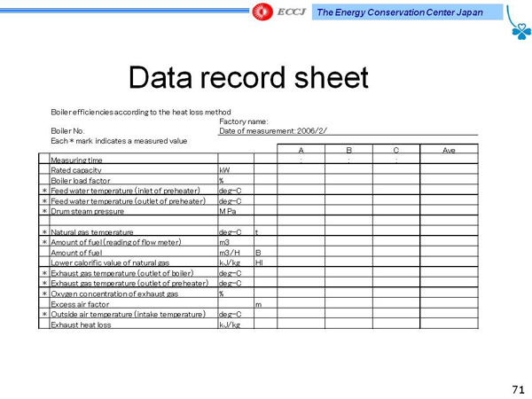Viewport: 532px width, 399px height.
Task: Click the empty Ave cell for Exhaust heat loss
Action: (449, 324)
